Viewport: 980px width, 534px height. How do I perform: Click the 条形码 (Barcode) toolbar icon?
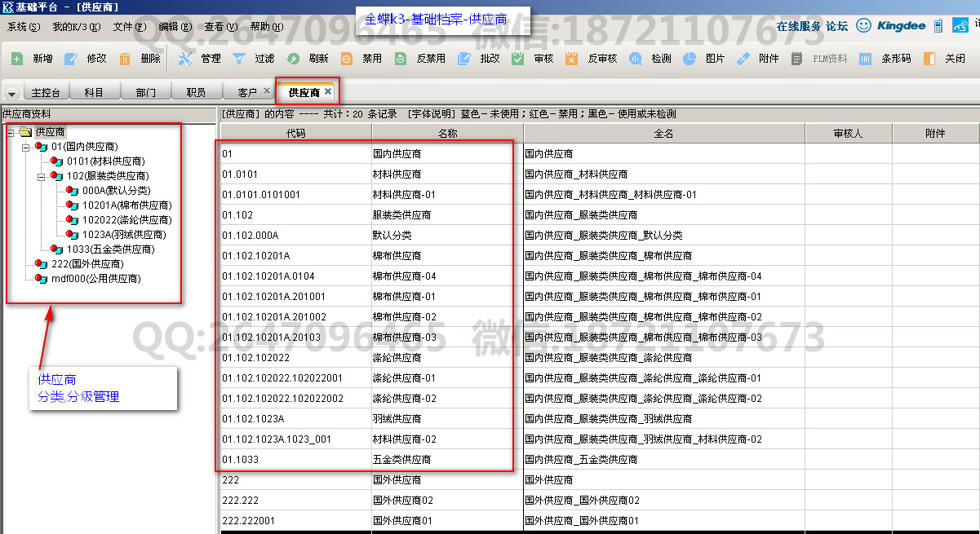pyautogui.click(x=865, y=59)
